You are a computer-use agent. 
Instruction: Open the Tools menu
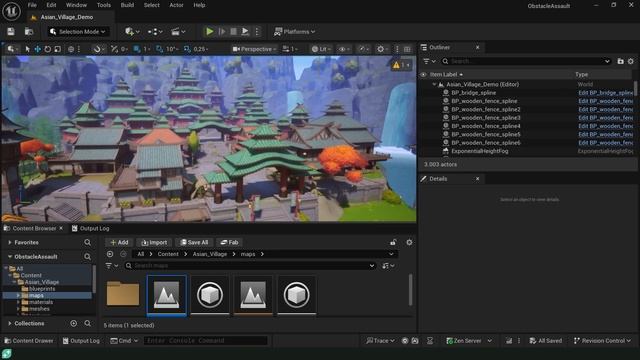104,5
